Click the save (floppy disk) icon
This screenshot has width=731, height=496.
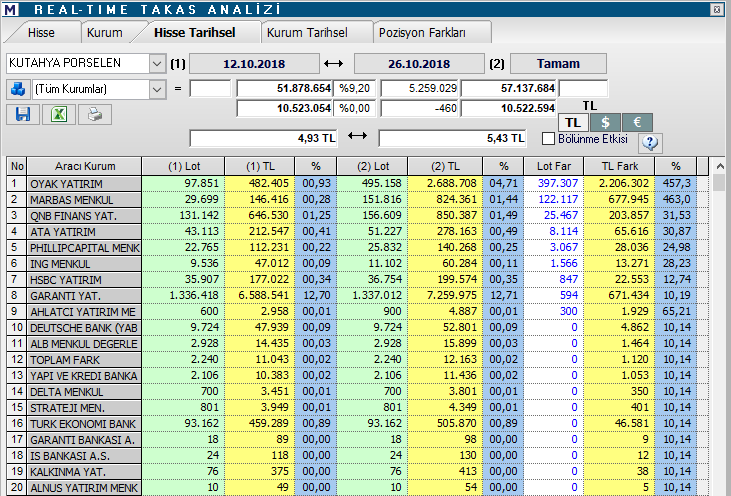23,114
